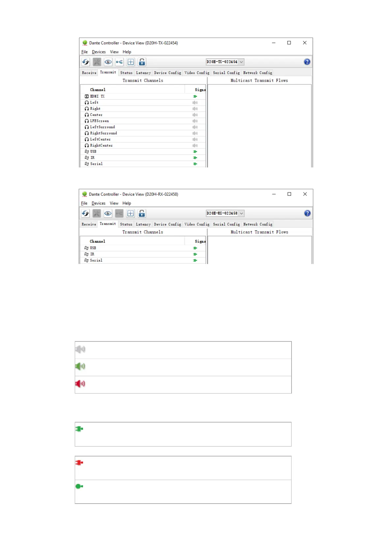The width and height of the screenshot is (392, 555).
Task: Select the Transmit tab in RX window
Action: coord(108,224)
